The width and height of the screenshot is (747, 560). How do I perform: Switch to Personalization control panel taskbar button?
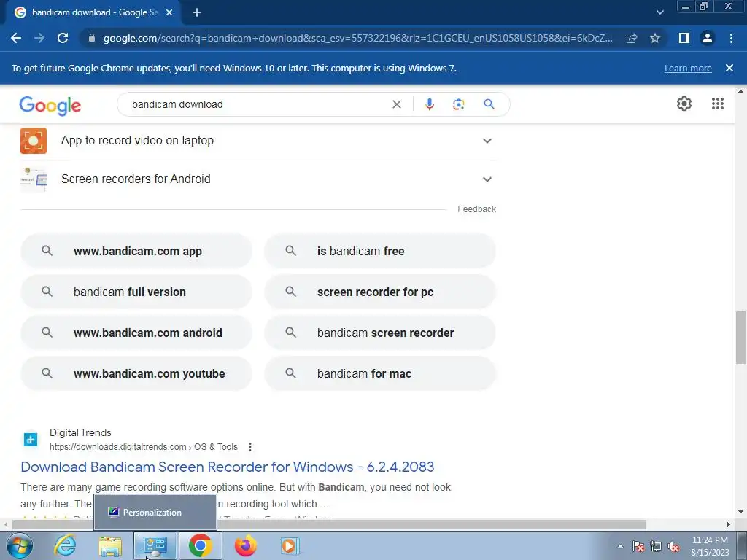pos(155,545)
